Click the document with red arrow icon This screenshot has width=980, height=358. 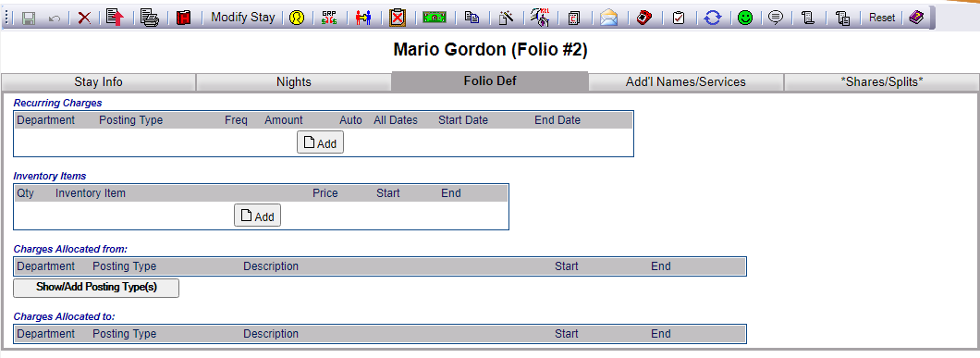115,19
